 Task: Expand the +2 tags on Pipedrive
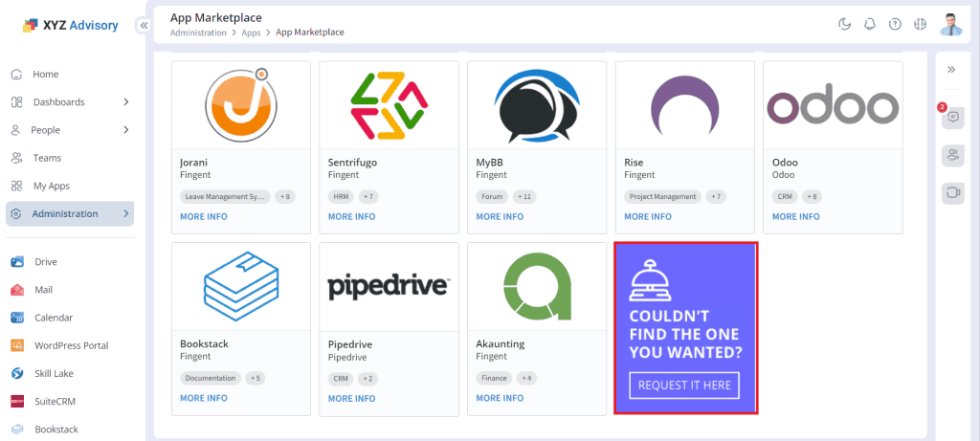tap(368, 379)
